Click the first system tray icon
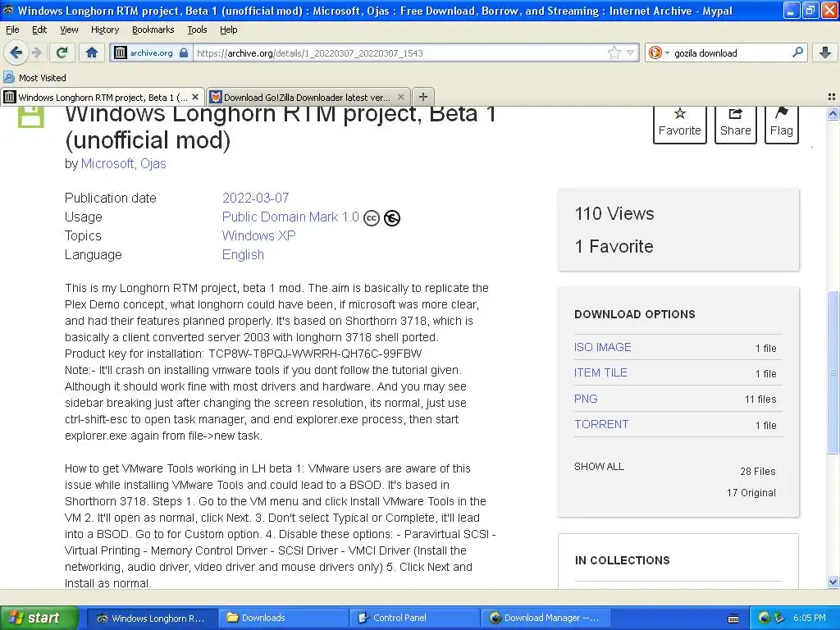840x630 pixels. click(x=764, y=618)
